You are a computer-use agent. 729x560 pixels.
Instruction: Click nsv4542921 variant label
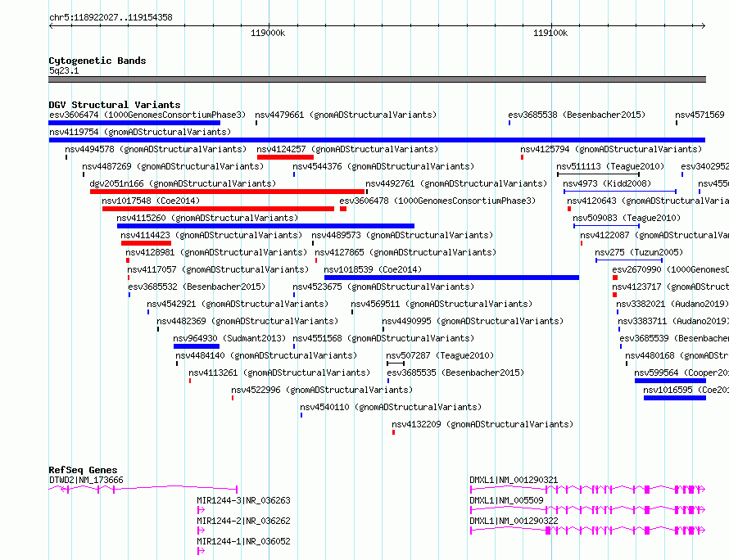coord(238,304)
